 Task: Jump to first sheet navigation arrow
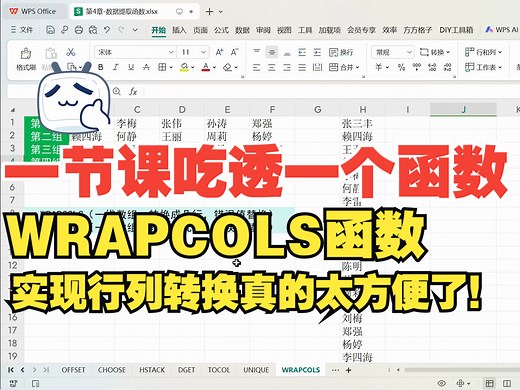pyautogui.click(x=11, y=370)
